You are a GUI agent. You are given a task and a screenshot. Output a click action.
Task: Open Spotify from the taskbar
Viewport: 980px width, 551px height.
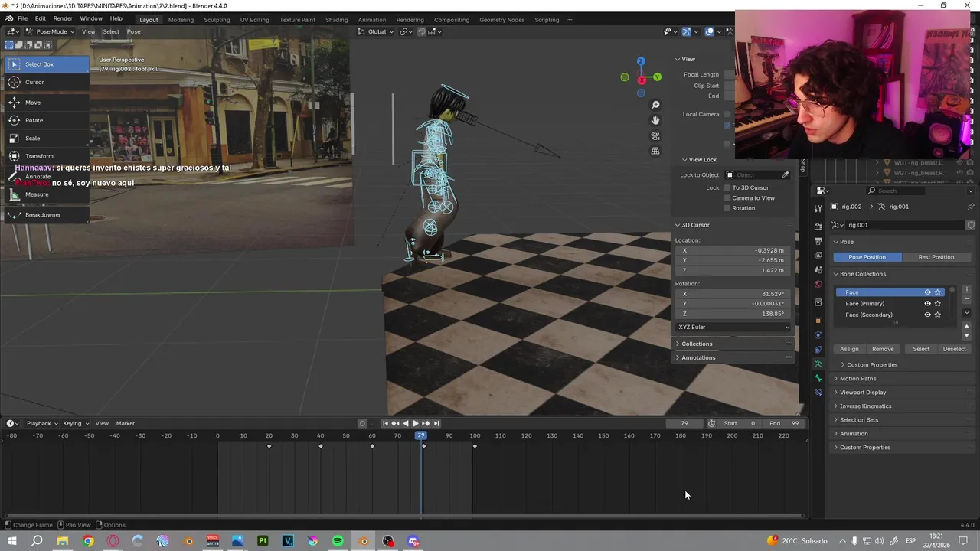click(x=338, y=541)
